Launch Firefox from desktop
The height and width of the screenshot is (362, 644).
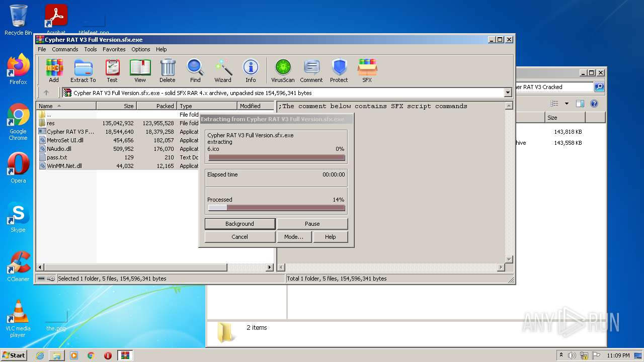coord(18,69)
